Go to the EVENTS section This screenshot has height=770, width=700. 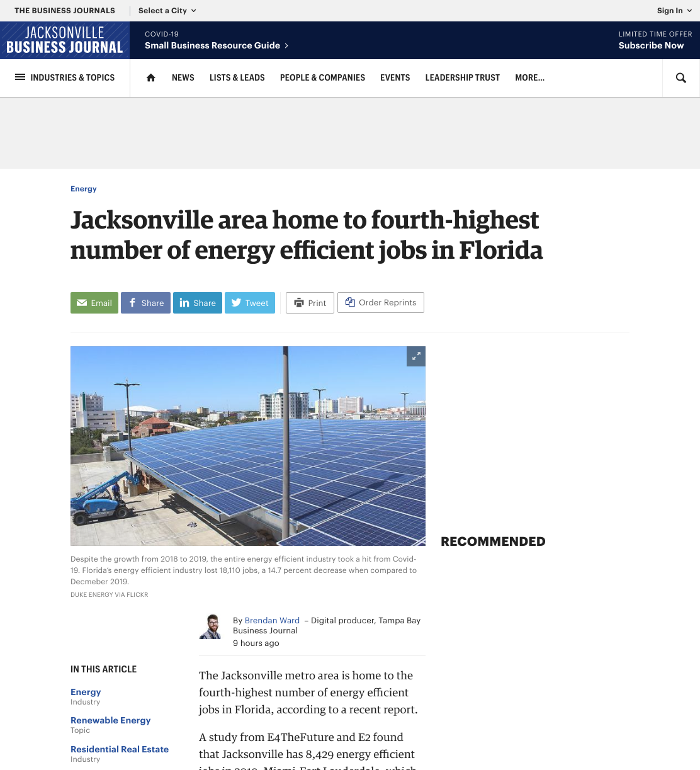(395, 78)
